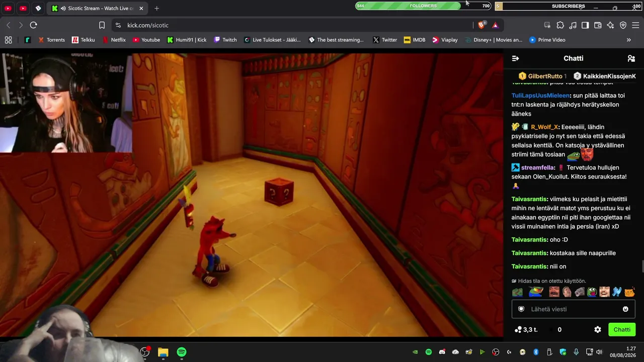Open Bluetooth tray icon
The image size is (644, 362).
(x=536, y=352)
